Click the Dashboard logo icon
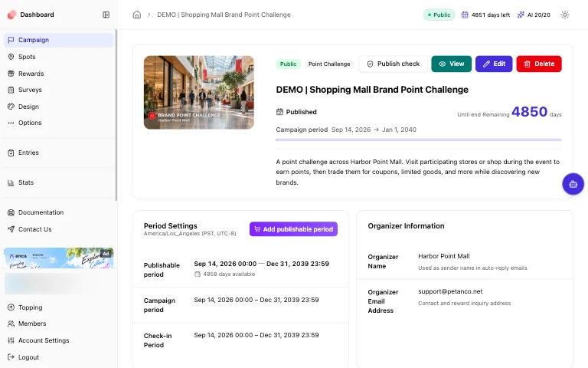Screen dimensions: 588x368 point(11,15)
